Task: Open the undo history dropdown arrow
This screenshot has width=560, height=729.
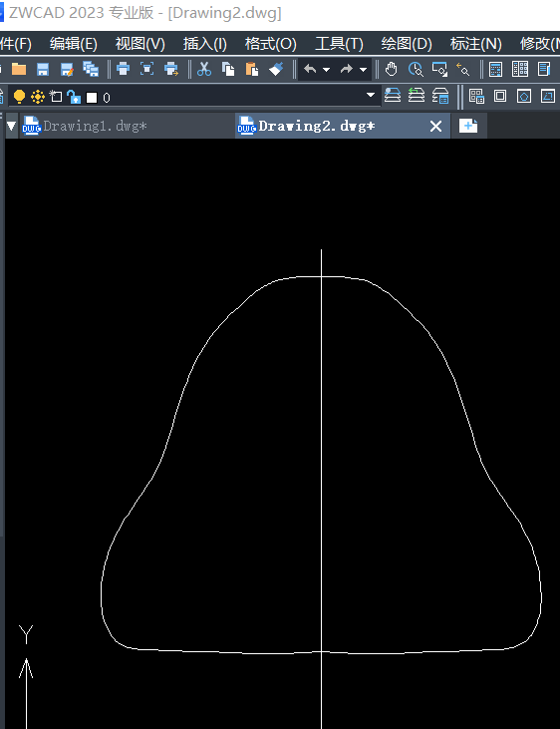Action: [326, 70]
